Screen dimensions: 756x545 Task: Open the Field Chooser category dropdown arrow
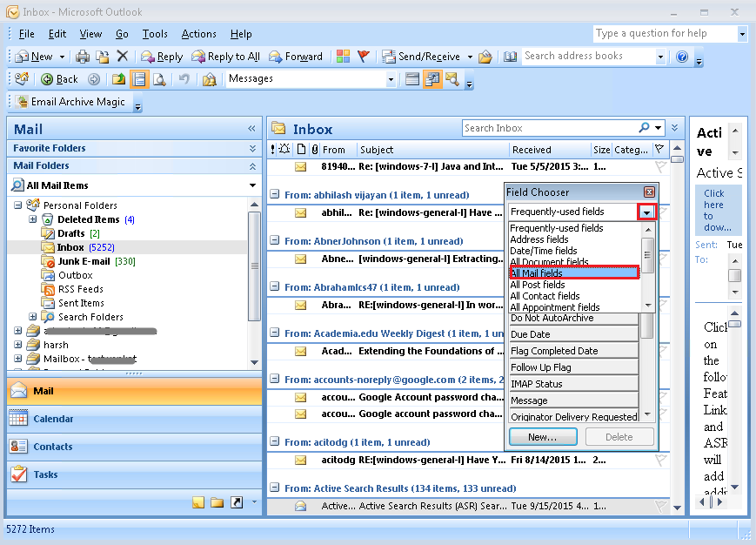click(x=646, y=212)
